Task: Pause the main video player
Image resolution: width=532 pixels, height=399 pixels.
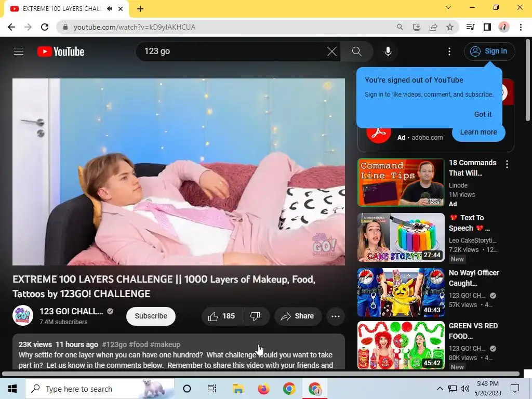Action: [179, 171]
